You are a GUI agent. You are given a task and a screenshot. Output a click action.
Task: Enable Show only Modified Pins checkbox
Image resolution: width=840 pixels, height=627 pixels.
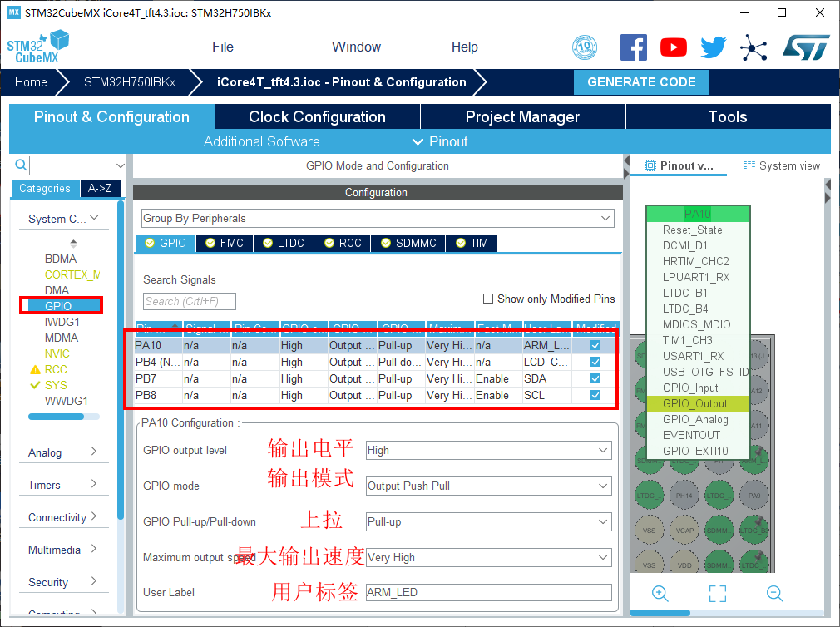(488, 299)
